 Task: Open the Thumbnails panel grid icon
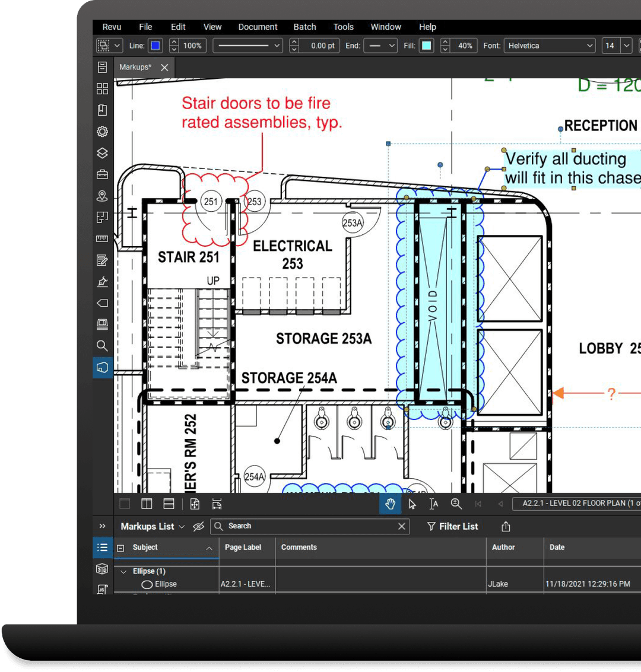coord(102,88)
